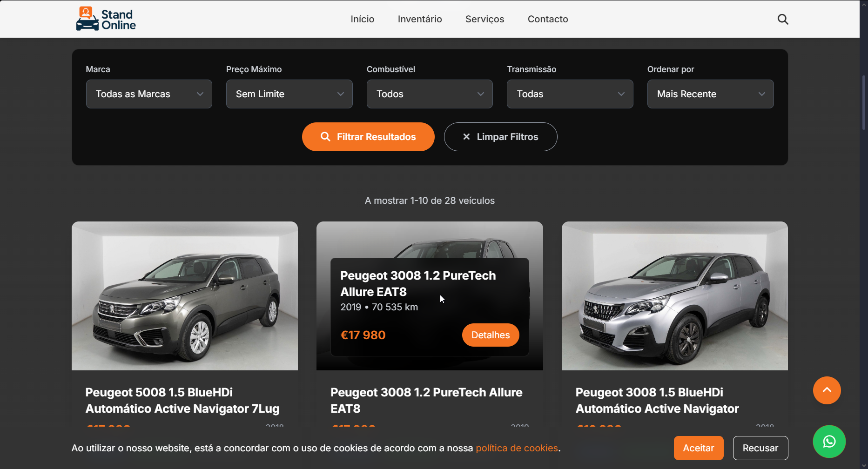Viewport: 868px width, 469px height.
Task: Accept cookies with the Aceitar button
Action: coord(698,448)
